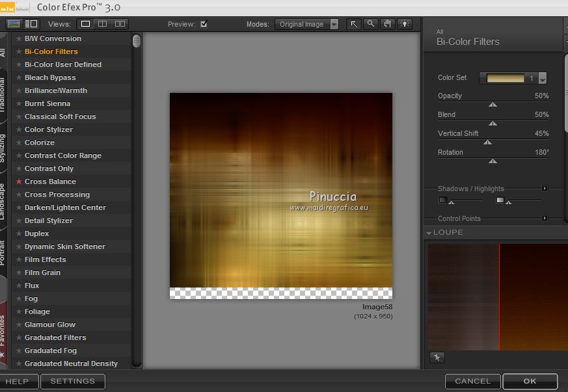Click the filter list scrollbar
The image size is (568, 392).
[x=137, y=42]
